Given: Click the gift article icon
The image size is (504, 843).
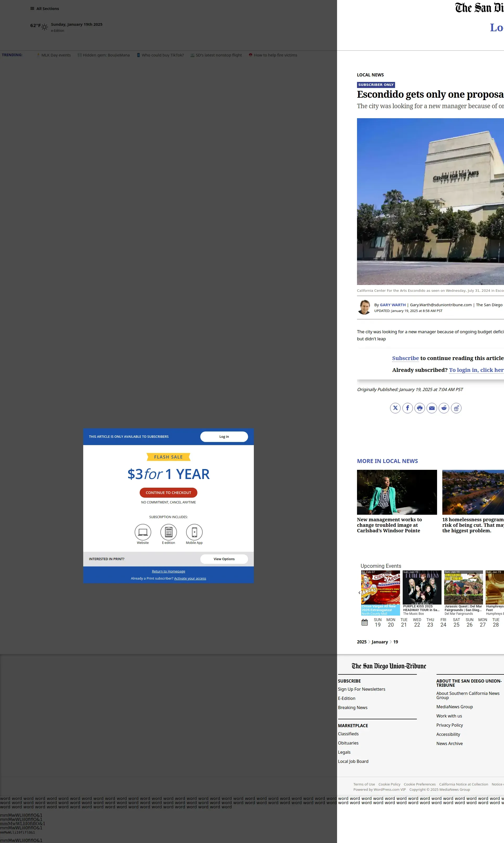Looking at the screenshot, I should pyautogui.click(x=456, y=408).
